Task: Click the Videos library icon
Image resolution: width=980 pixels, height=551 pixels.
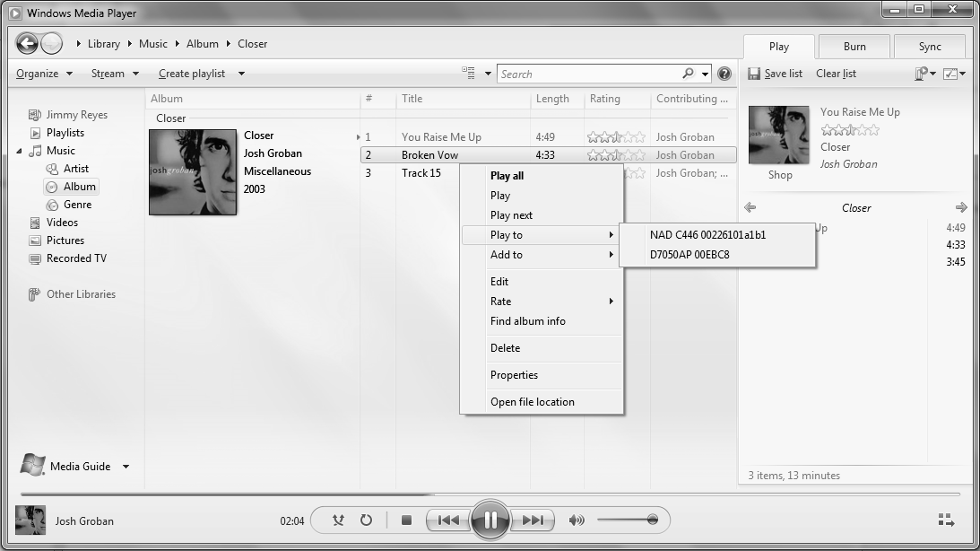Action: coord(35,223)
